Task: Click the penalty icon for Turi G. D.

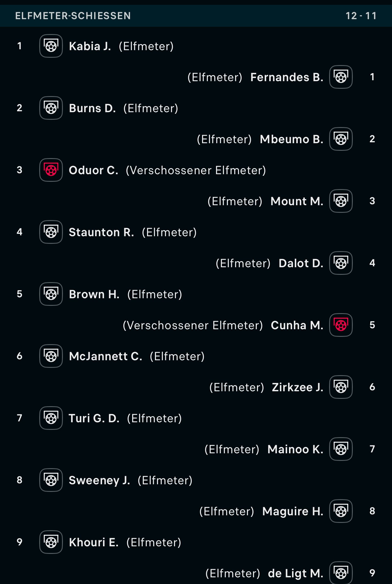Action: (x=51, y=418)
